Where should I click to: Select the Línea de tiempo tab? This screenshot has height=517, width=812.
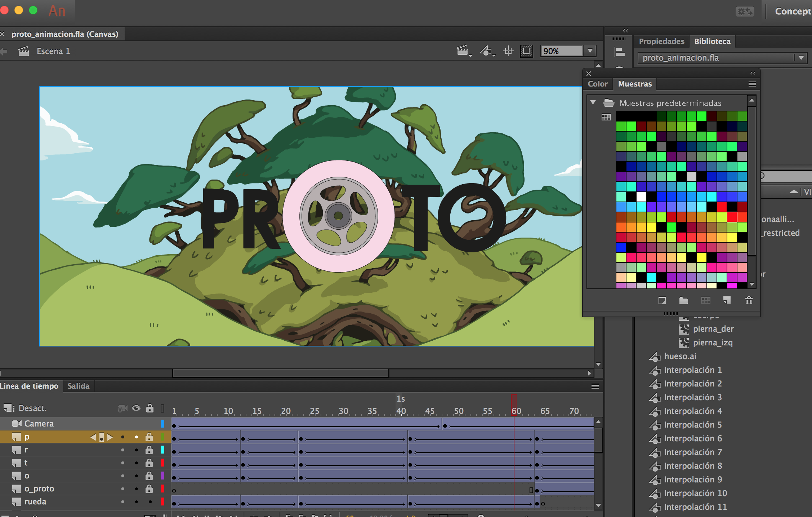coord(29,386)
